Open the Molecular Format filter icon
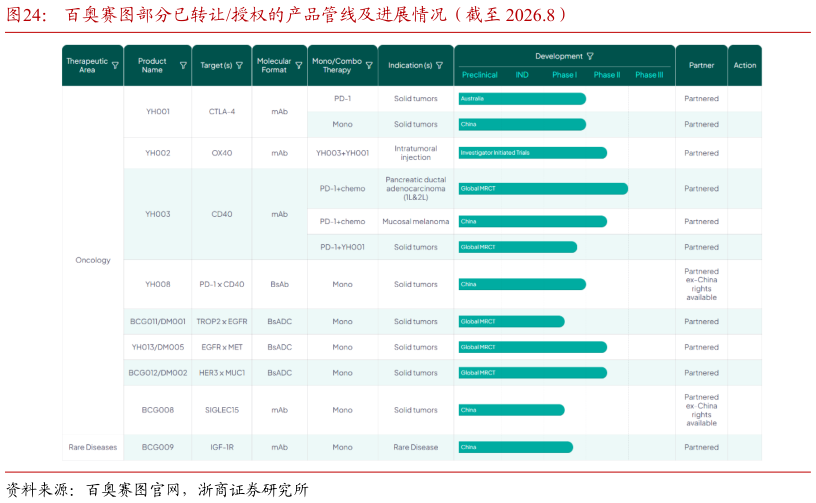Screen dimensions: 816x503 pyautogui.click(x=299, y=66)
